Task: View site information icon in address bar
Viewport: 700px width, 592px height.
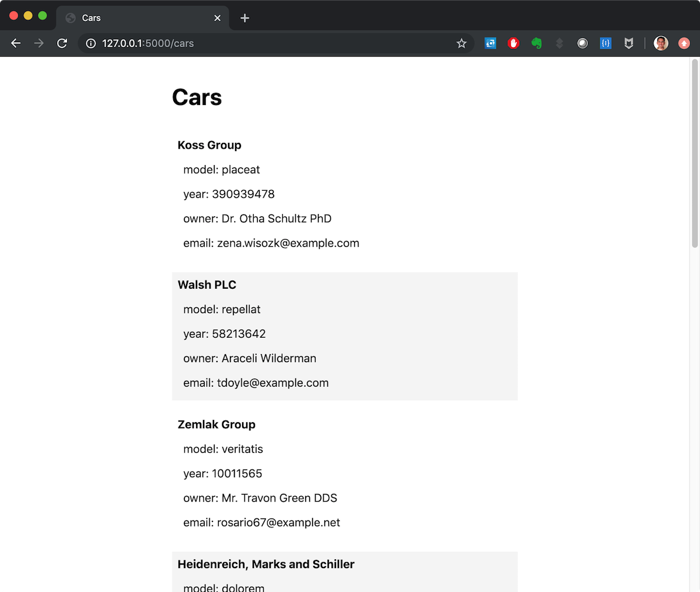Action: [x=91, y=43]
